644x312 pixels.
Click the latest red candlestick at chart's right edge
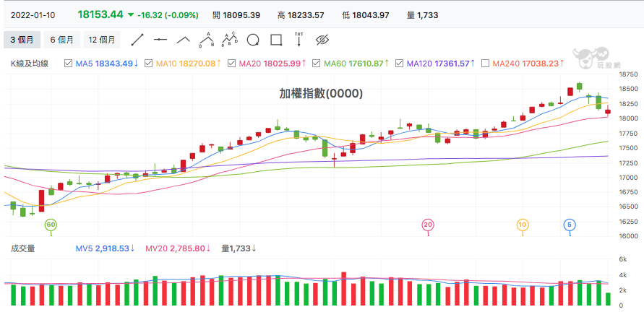click(x=608, y=111)
